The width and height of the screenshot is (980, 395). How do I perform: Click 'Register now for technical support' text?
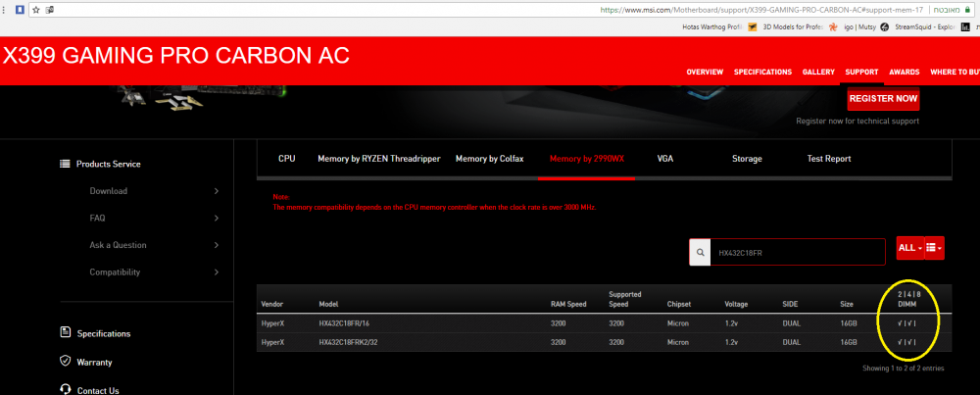[x=857, y=121]
